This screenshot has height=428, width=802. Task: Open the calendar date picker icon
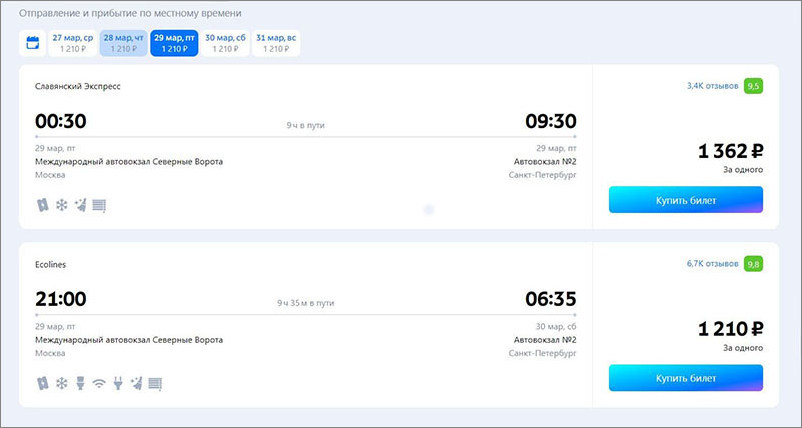click(x=33, y=43)
